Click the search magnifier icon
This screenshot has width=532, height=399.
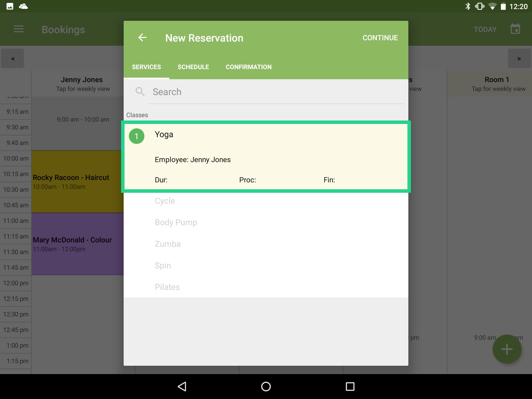(140, 91)
